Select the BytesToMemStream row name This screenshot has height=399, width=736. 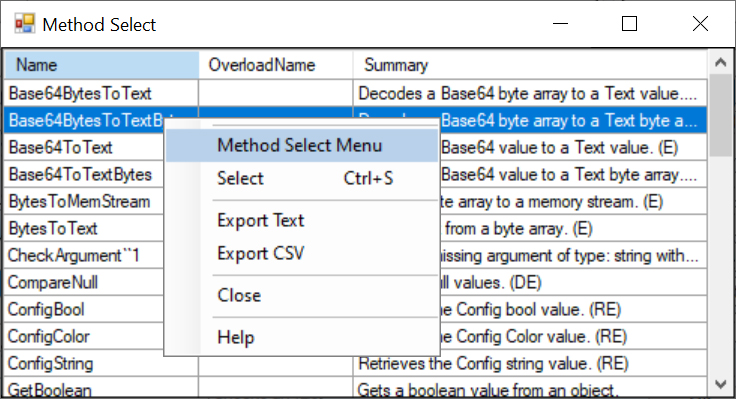[79, 202]
